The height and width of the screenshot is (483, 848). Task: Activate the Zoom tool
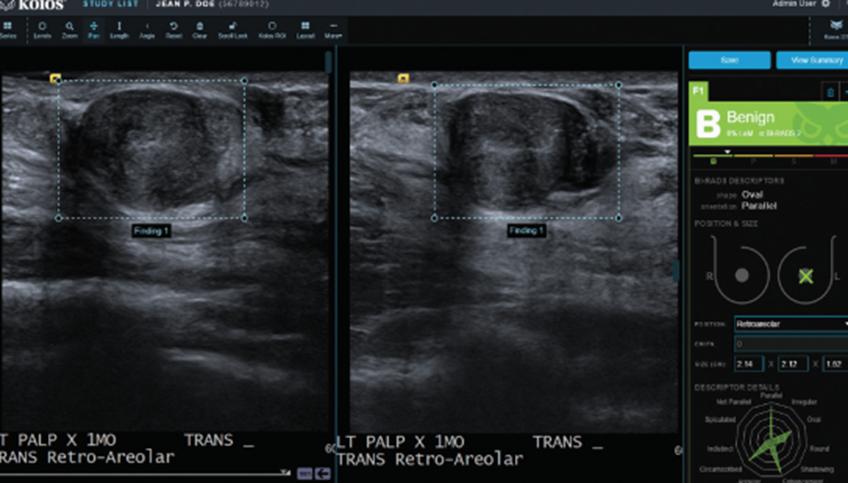[69, 29]
